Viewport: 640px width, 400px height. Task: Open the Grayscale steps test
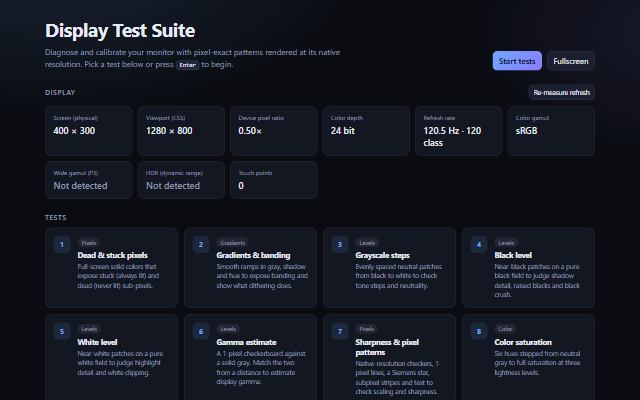coord(389,267)
